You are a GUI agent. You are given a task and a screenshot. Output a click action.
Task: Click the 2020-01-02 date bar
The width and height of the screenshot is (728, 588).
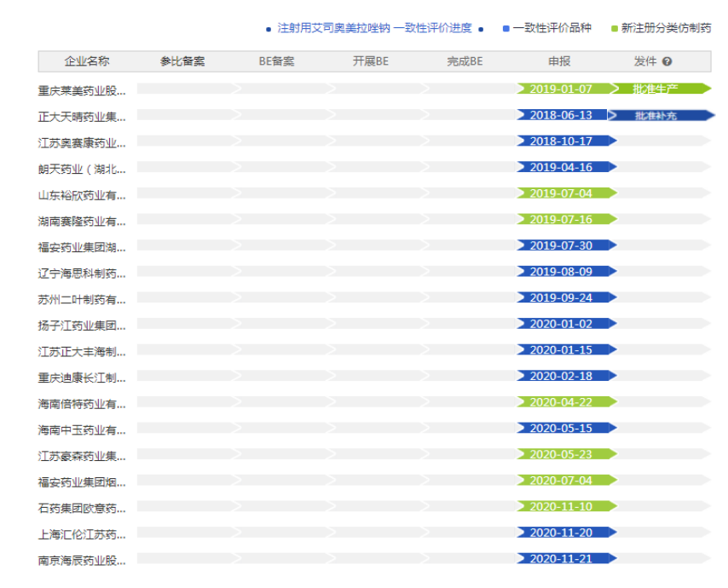click(567, 324)
